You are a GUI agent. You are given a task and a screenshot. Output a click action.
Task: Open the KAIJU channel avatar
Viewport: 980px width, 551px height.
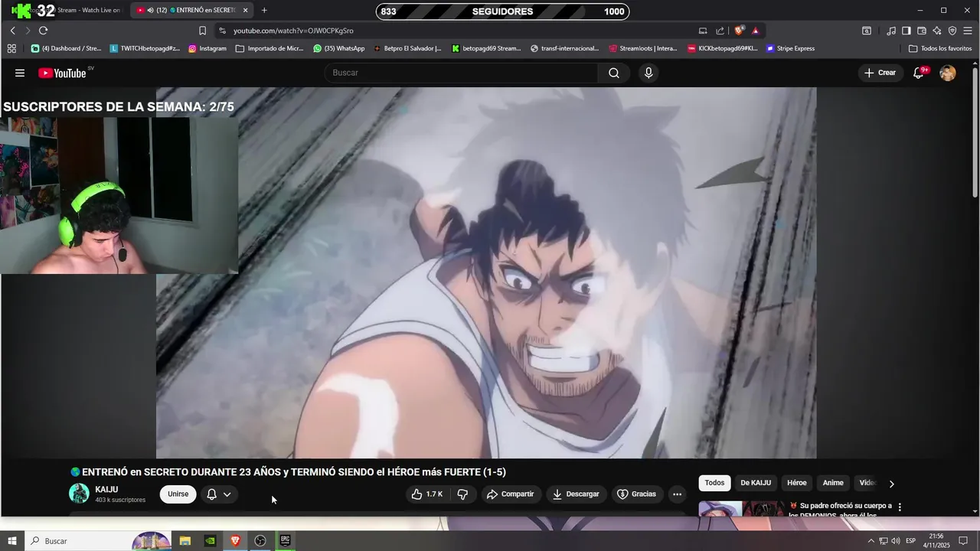(79, 494)
